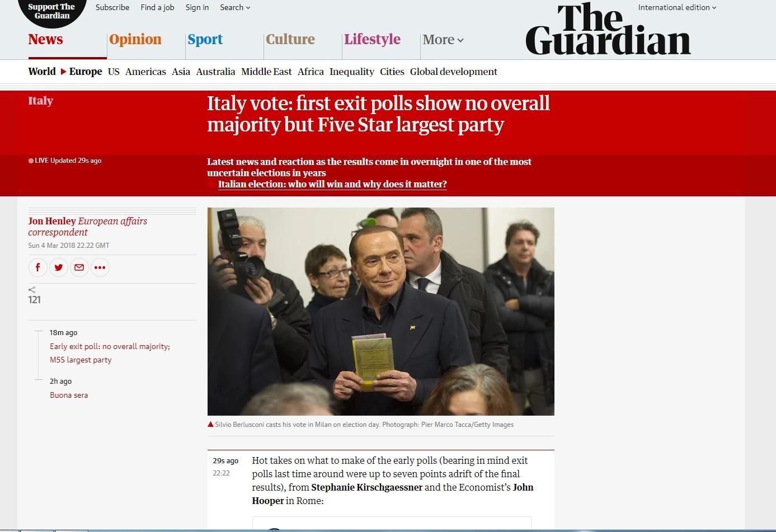
Task: Open the More sections dropdown
Action: (x=443, y=40)
